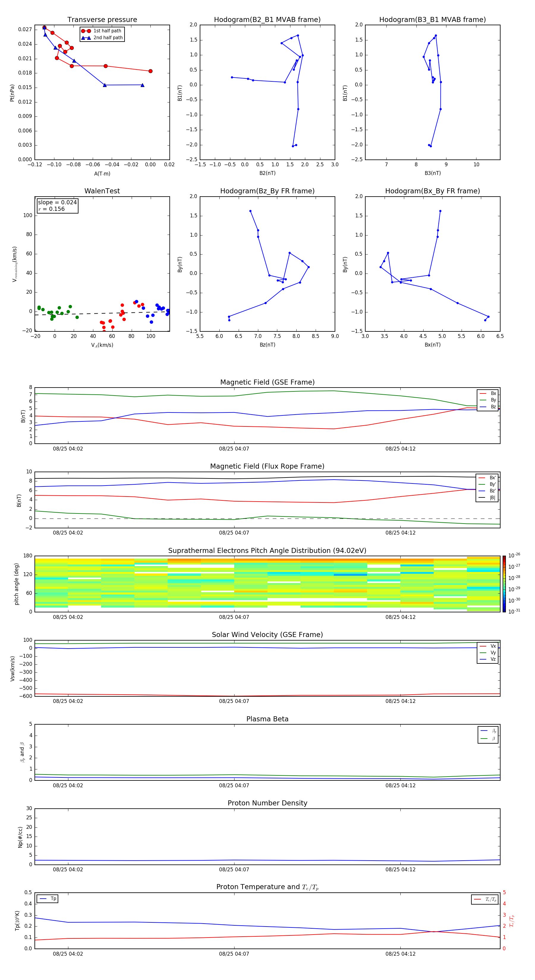535x980 pixels.
Task: Click the Te/Tp legend box
Action: (x=485, y=899)
